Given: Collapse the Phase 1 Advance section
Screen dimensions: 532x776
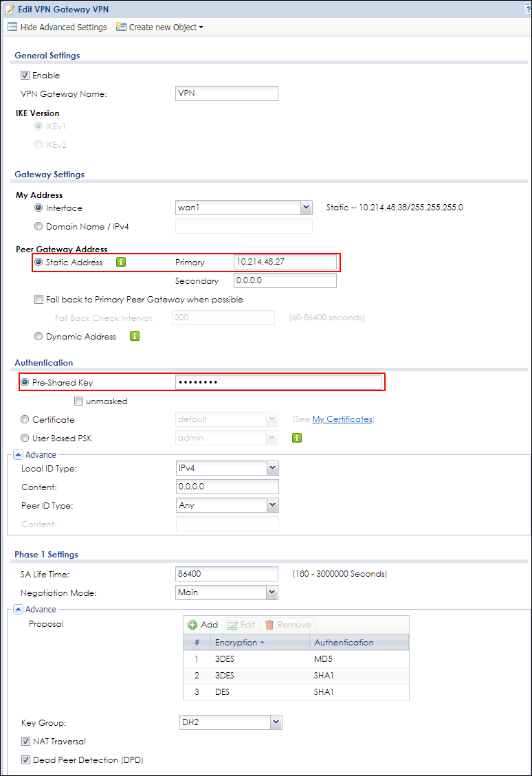Looking at the screenshot, I should 18,609.
